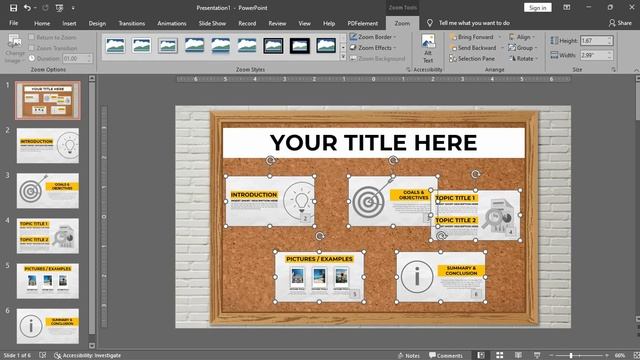Open Zoom Styles dialog launcher icon
Image resolution: width=640 pixels, height=360 pixels.
pos(408,70)
